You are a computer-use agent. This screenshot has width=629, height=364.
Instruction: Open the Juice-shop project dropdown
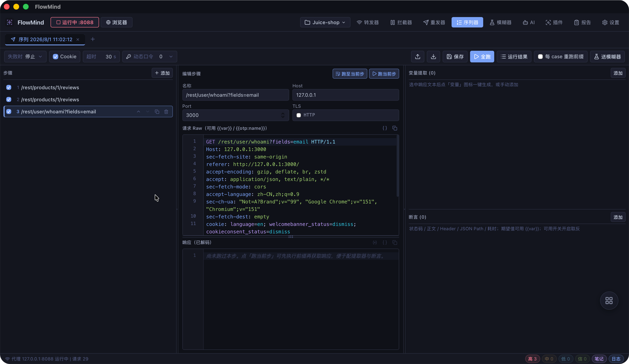(x=325, y=22)
